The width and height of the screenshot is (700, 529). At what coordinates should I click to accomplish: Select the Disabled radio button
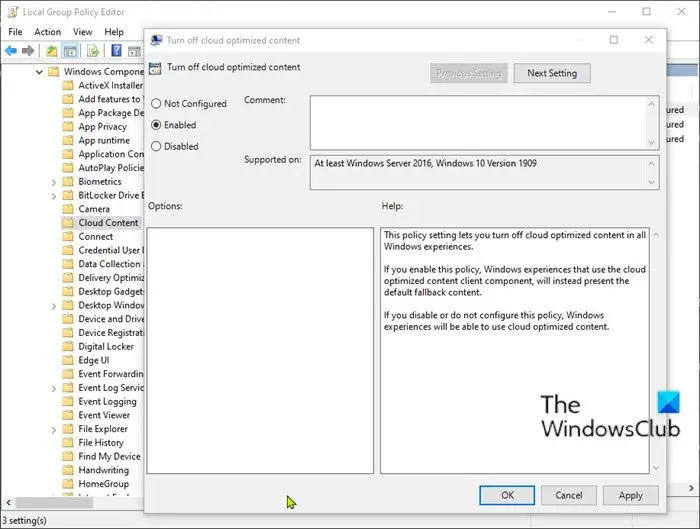coord(156,146)
